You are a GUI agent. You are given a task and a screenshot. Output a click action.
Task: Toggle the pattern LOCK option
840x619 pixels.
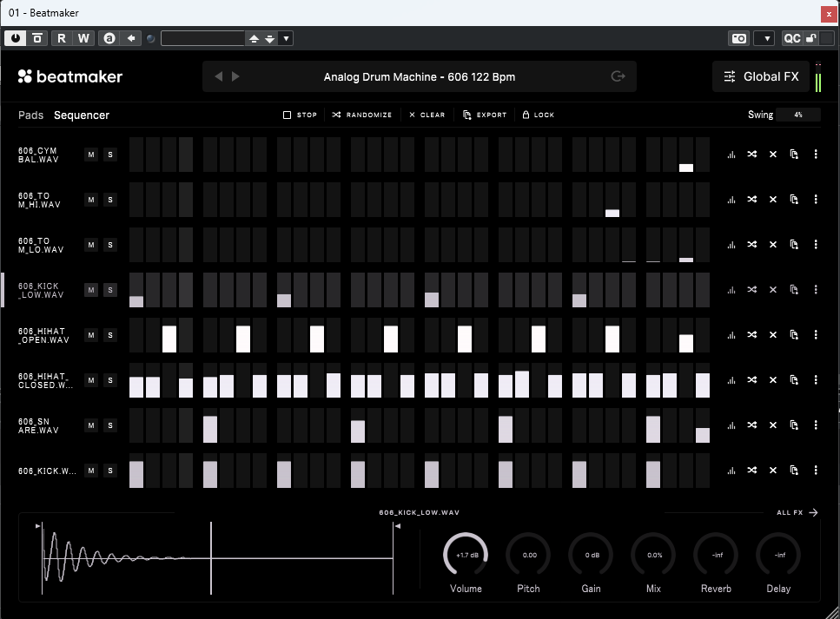pyautogui.click(x=539, y=115)
